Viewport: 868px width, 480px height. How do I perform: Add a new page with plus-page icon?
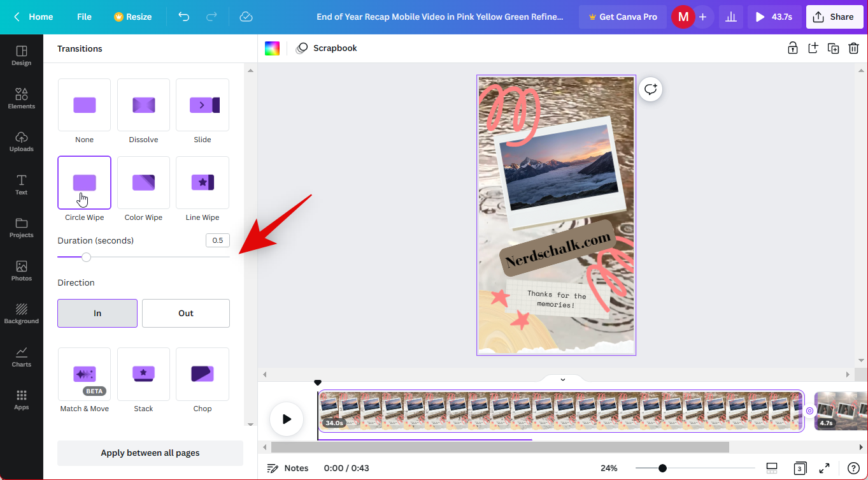(813, 48)
